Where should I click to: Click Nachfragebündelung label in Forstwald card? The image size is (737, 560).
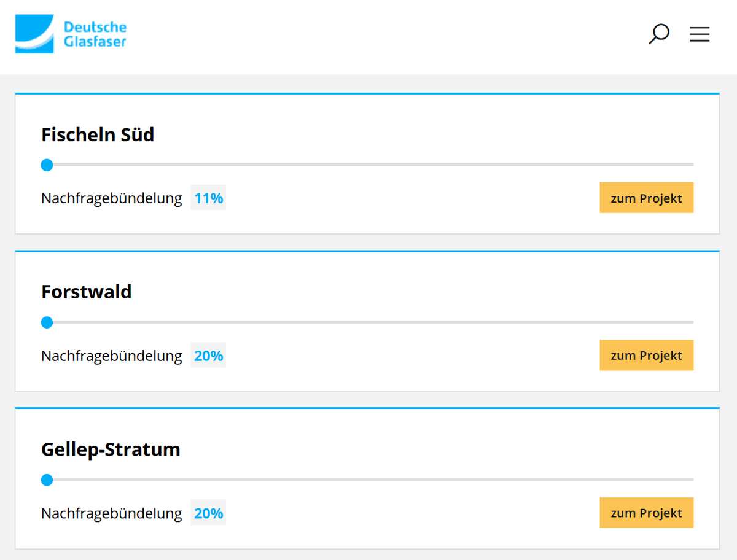112,356
